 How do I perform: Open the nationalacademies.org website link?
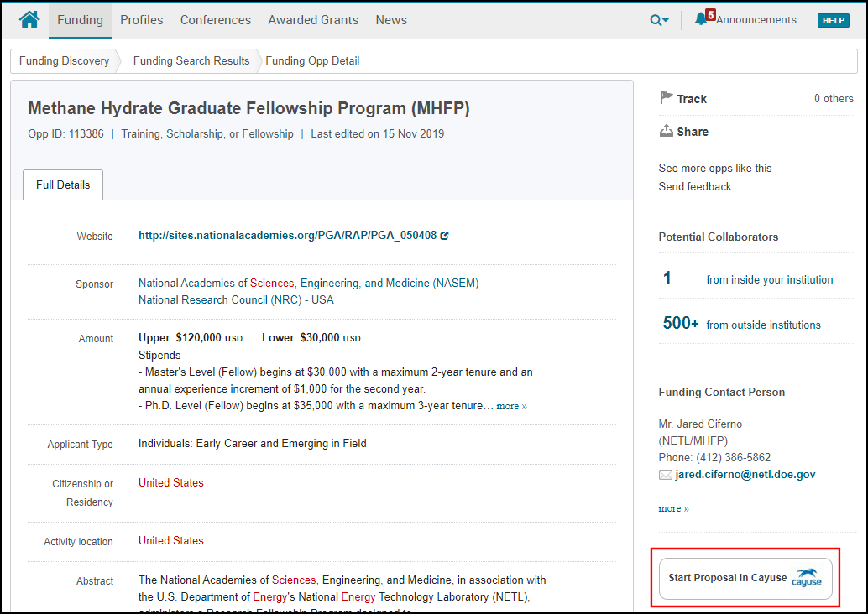287,235
